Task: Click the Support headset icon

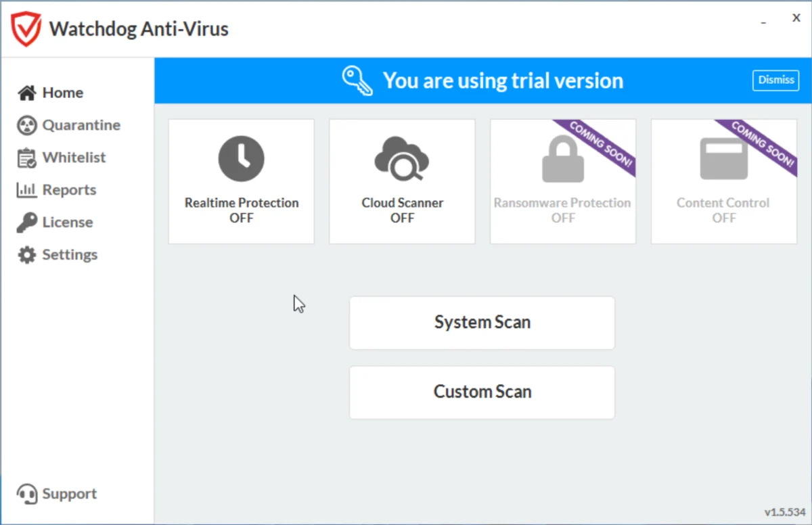Action: 27,494
